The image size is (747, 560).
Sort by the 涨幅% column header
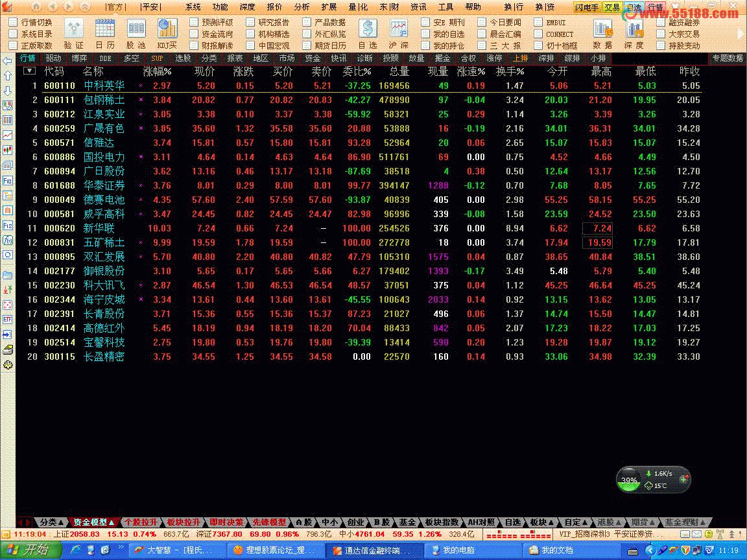coord(157,71)
